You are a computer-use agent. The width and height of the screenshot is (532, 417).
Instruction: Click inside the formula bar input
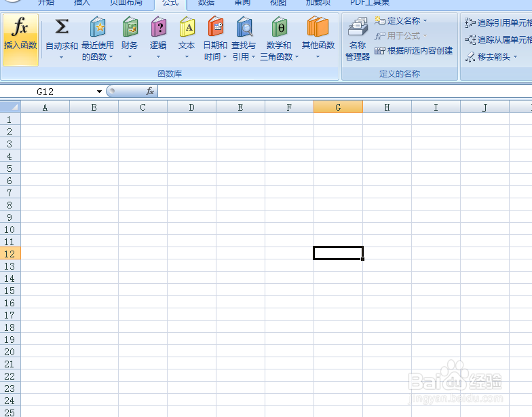click(x=345, y=91)
